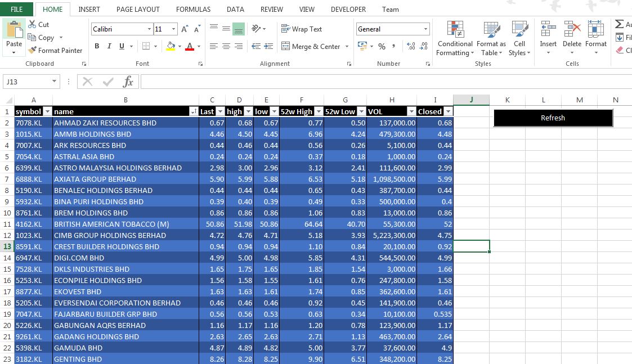This screenshot has width=632, height=364.
Task: Apply Comma Style
Action: pyautogui.click(x=394, y=46)
